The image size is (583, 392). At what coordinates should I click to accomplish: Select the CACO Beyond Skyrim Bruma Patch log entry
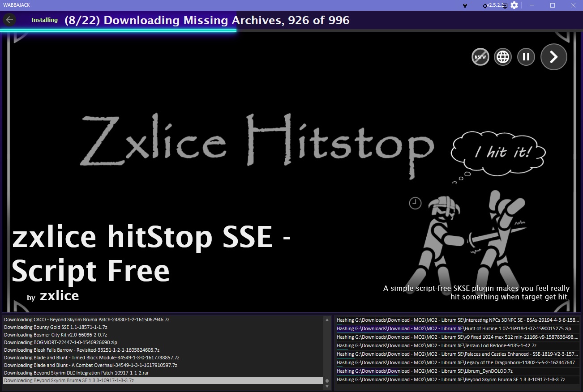click(163, 320)
